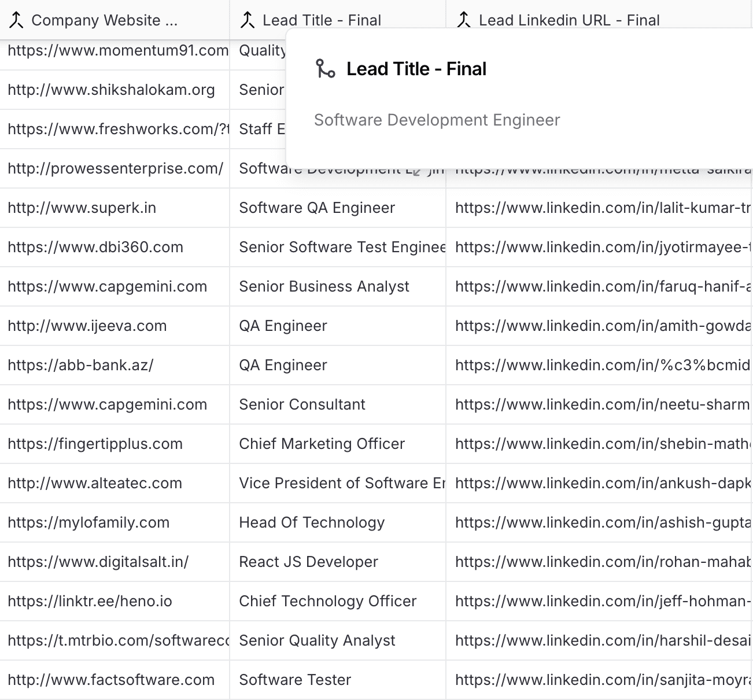Open the shebin-math LinkedIn URL
The image size is (753, 700).
tap(600, 444)
